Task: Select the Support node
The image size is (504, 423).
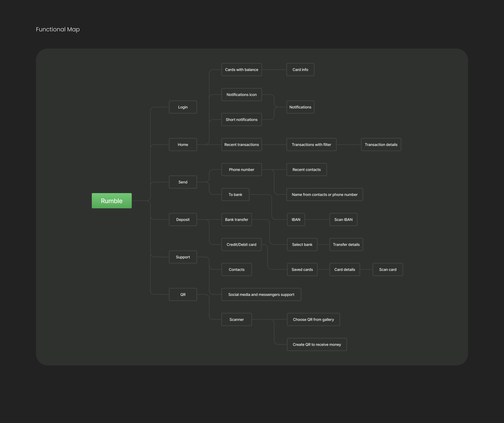Action: click(x=183, y=257)
